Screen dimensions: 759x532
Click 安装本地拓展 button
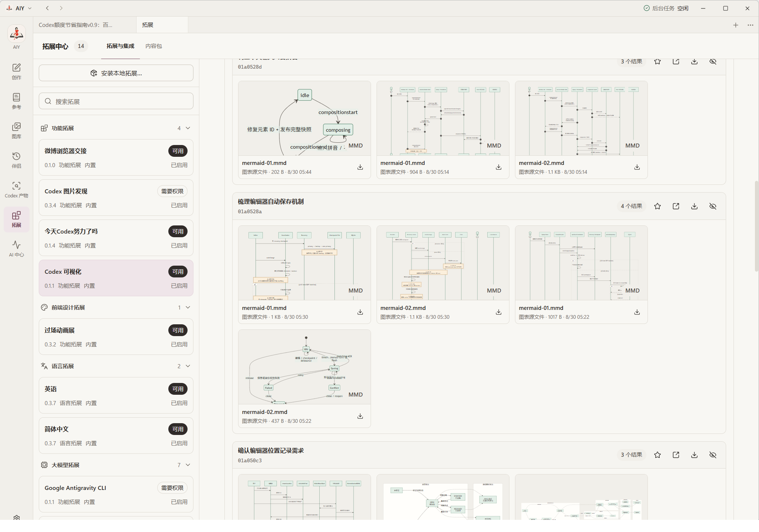tap(116, 73)
